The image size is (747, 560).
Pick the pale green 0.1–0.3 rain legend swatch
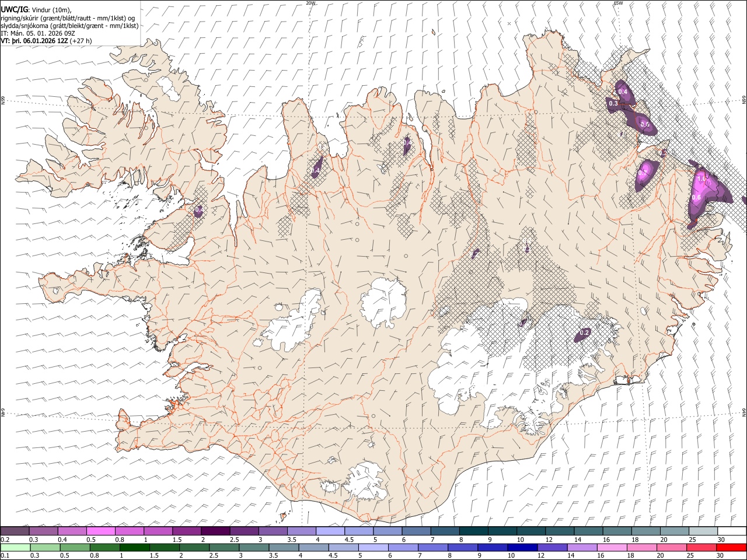15,547
